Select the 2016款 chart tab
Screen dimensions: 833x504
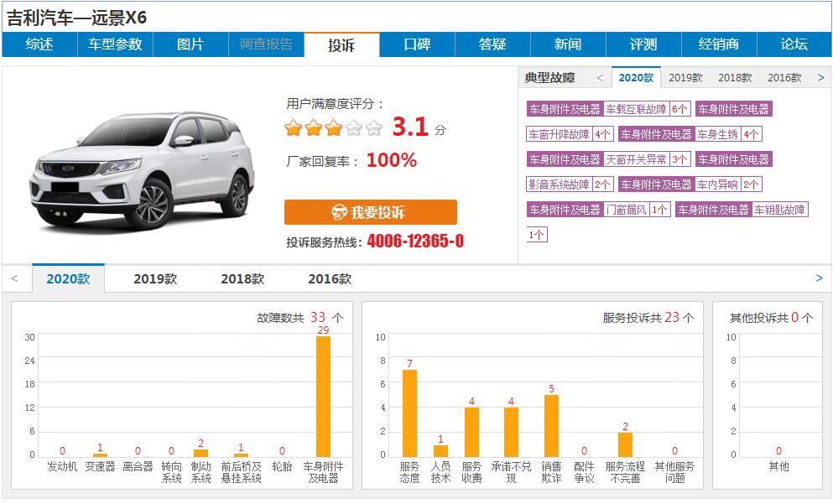point(330,278)
